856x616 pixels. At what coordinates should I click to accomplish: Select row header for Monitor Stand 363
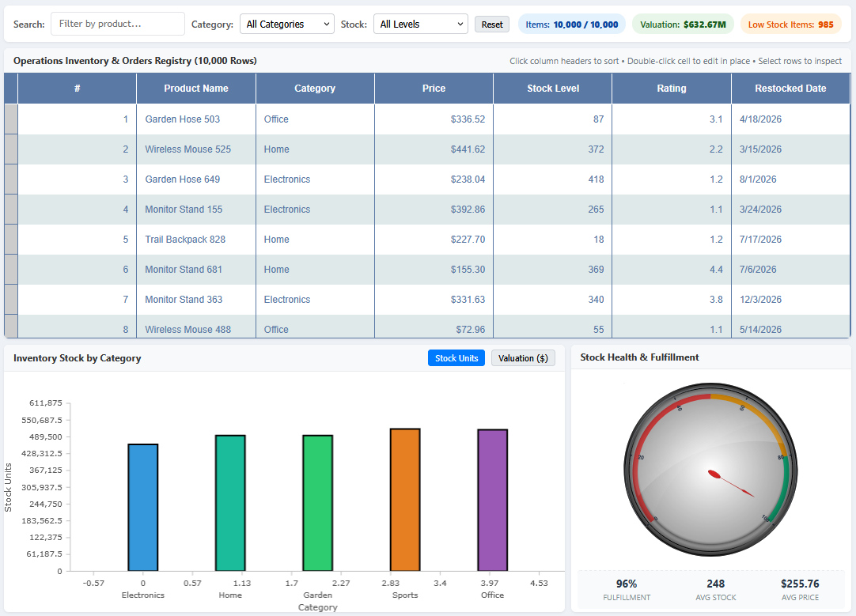(11, 300)
